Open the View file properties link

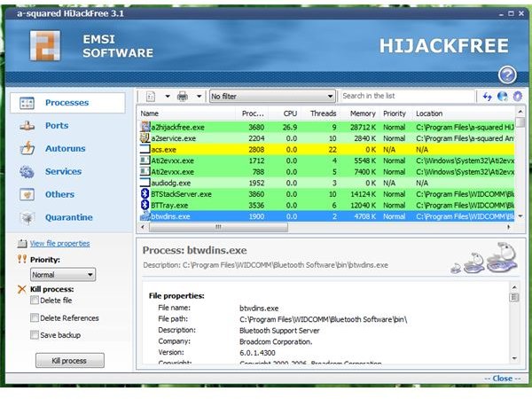pyautogui.click(x=59, y=243)
